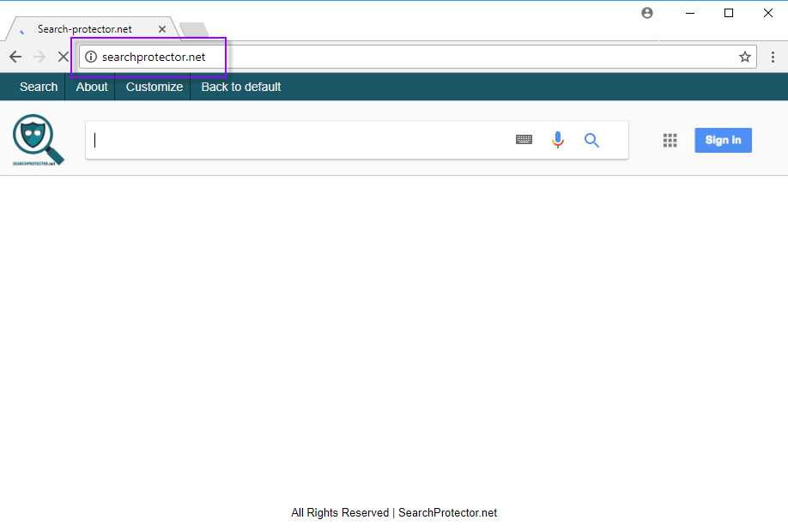The height and width of the screenshot is (532, 788).
Task: Open the apps grid icon
Action: click(670, 140)
